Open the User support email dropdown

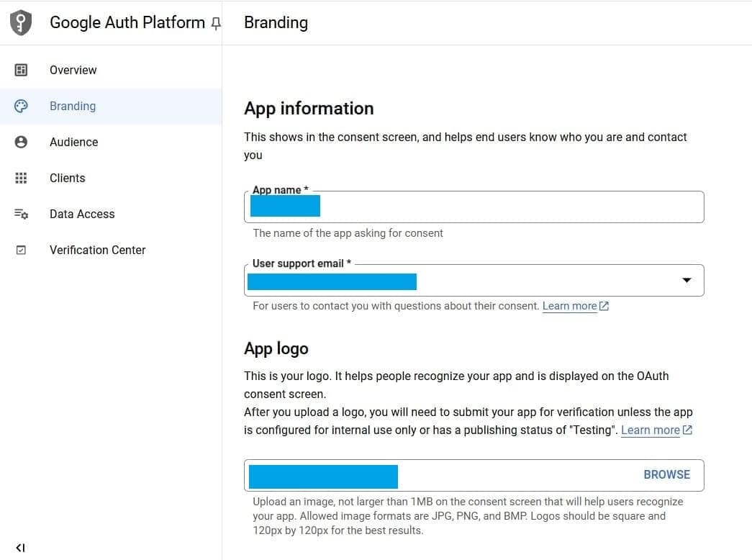pos(687,281)
